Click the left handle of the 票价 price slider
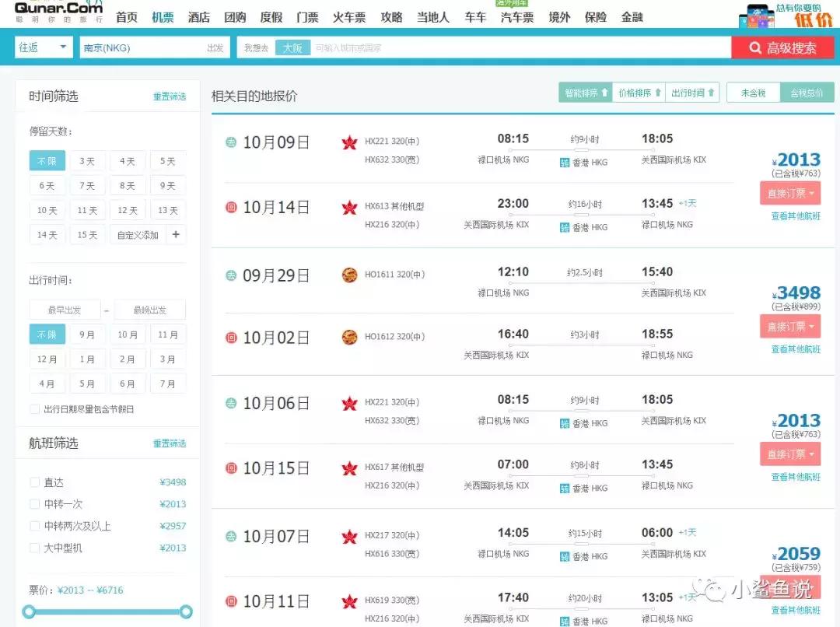 point(28,611)
